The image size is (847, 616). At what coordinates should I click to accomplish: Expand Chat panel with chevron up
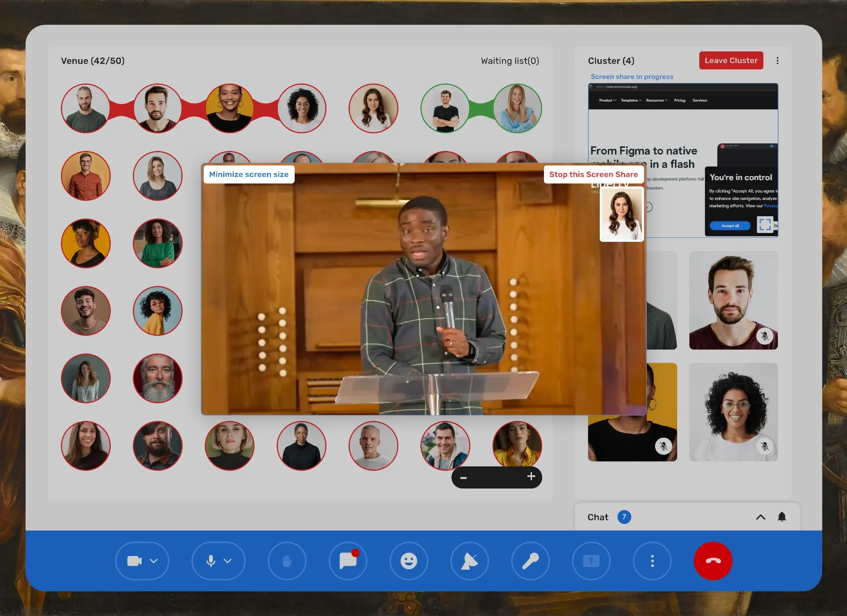[x=761, y=517]
